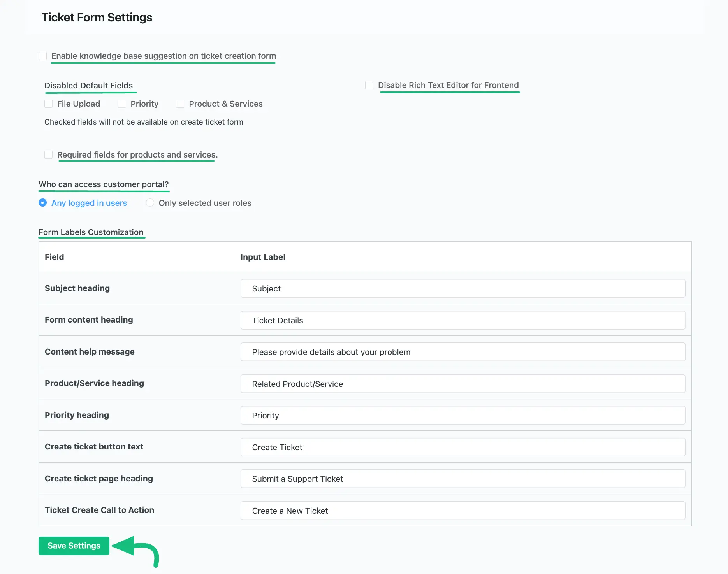Edit the Subject heading input

click(463, 289)
